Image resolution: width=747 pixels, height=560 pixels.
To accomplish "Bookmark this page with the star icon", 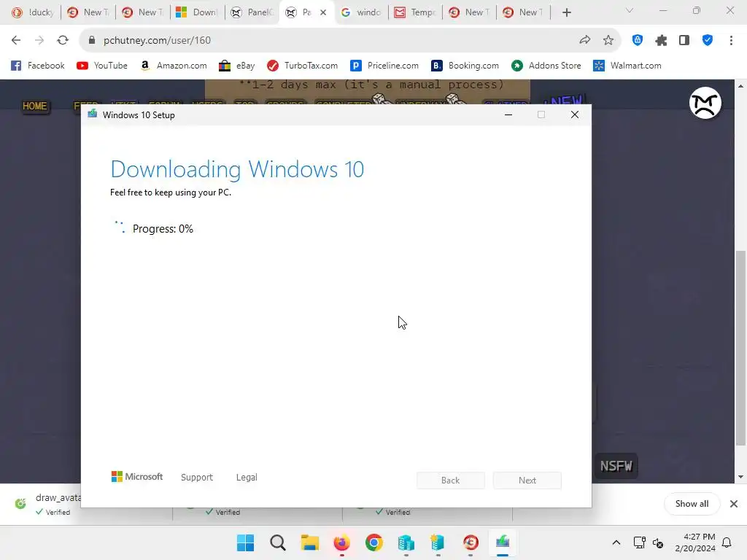I will [608, 41].
